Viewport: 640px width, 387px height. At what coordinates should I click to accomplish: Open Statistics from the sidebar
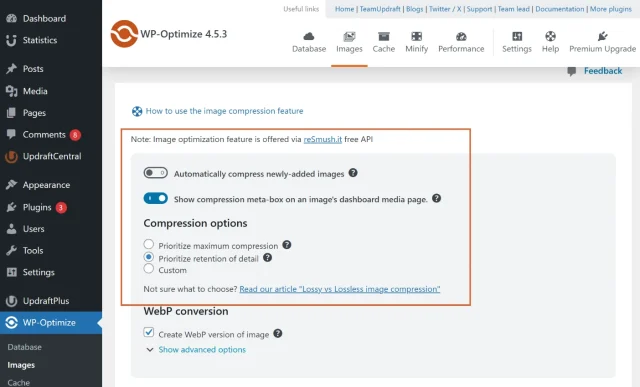[40, 40]
